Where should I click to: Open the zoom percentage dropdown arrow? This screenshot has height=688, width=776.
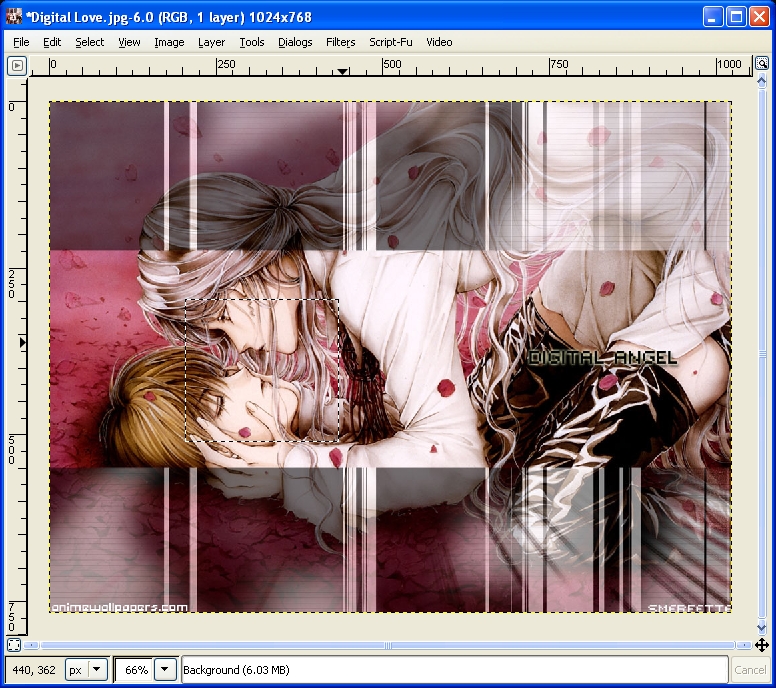coord(164,670)
